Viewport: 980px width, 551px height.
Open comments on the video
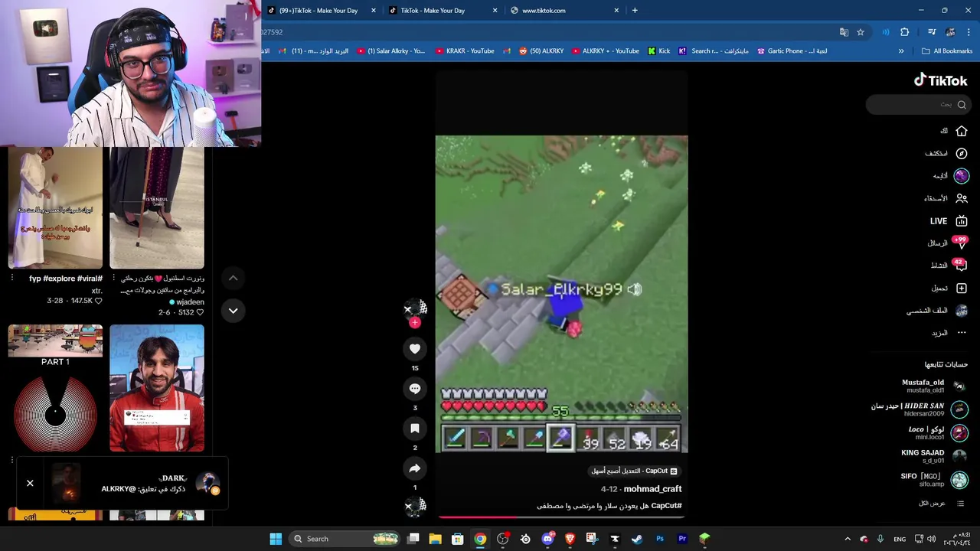pos(415,389)
